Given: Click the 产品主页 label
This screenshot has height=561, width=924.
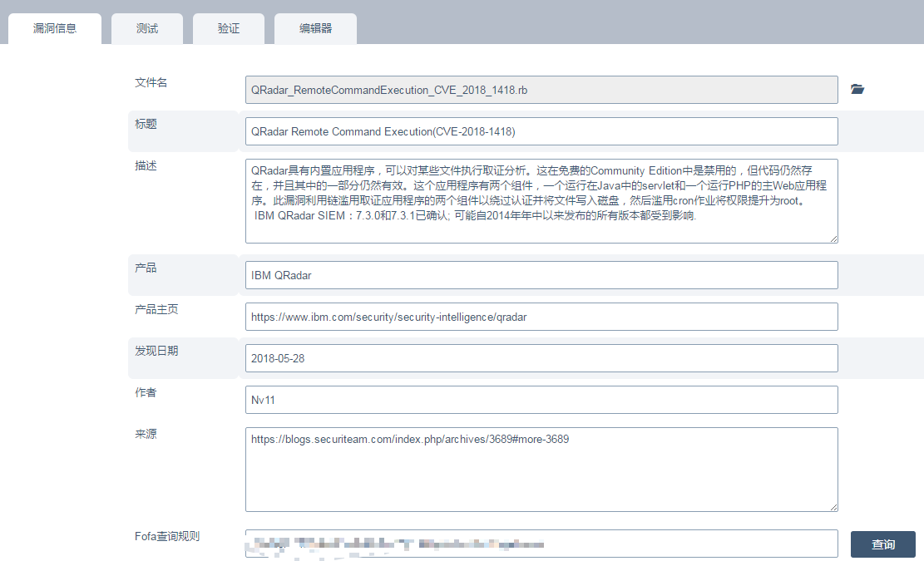Looking at the screenshot, I should (x=156, y=309).
